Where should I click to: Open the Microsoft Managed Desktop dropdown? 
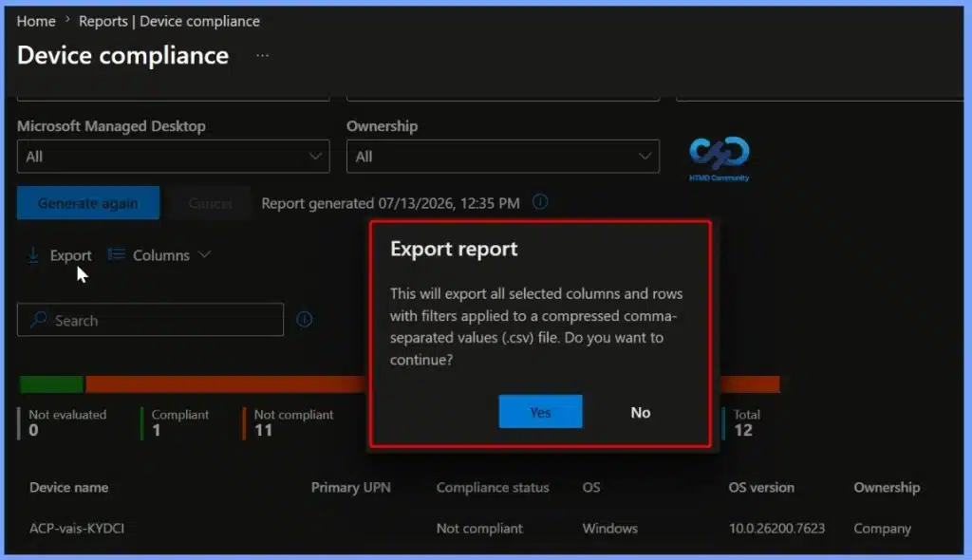point(173,157)
